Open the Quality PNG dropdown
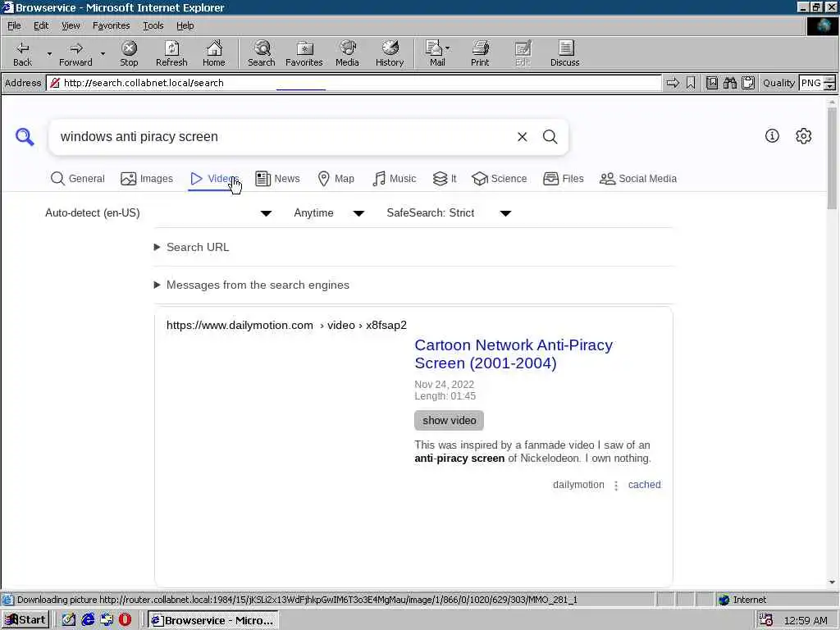Screen dimensions: 840x630 pos(829,83)
